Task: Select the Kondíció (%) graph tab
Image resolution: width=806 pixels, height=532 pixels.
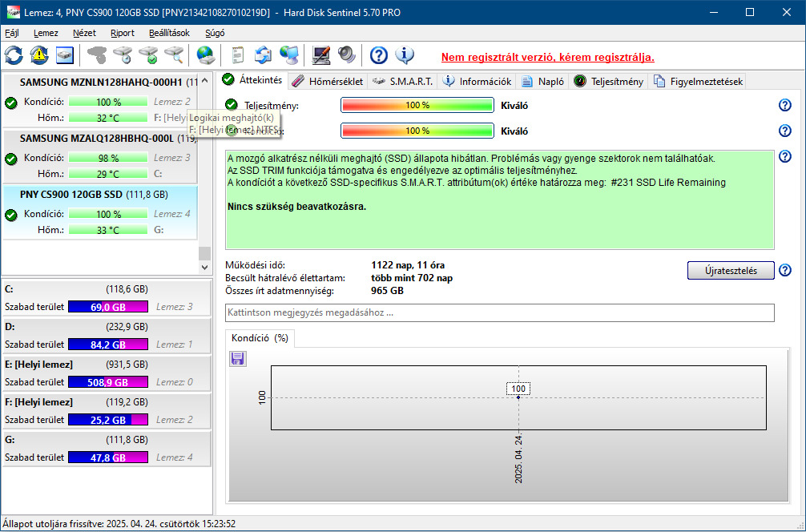Action: (260, 338)
